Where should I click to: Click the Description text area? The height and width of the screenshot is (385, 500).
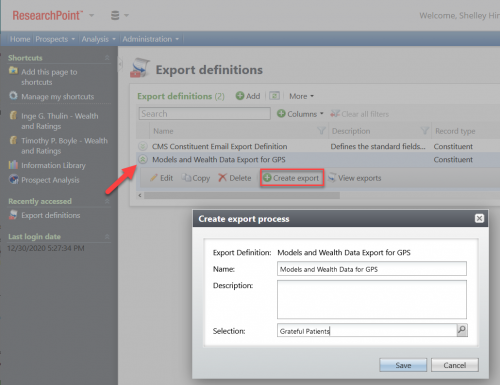372,299
